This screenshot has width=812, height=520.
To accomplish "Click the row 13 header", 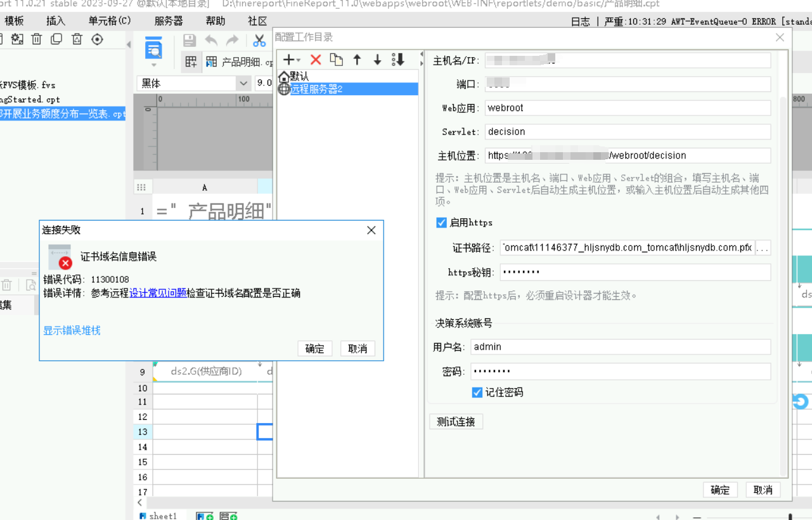I will click(x=143, y=432).
